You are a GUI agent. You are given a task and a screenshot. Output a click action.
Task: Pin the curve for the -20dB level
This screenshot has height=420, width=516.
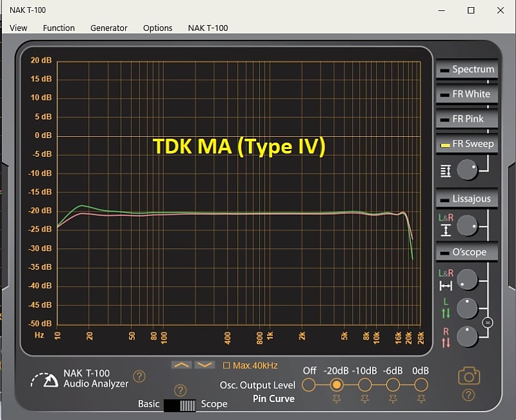pos(336,399)
